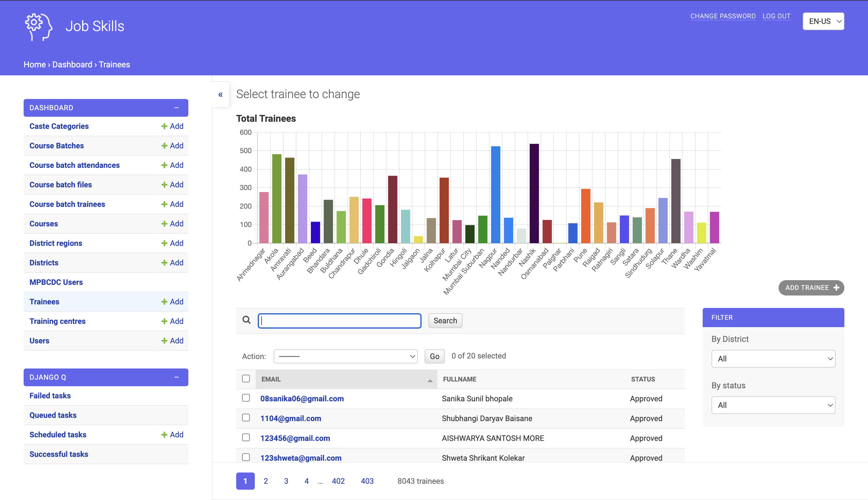
Task: Collapse Django Q section minus icon
Action: (176, 377)
